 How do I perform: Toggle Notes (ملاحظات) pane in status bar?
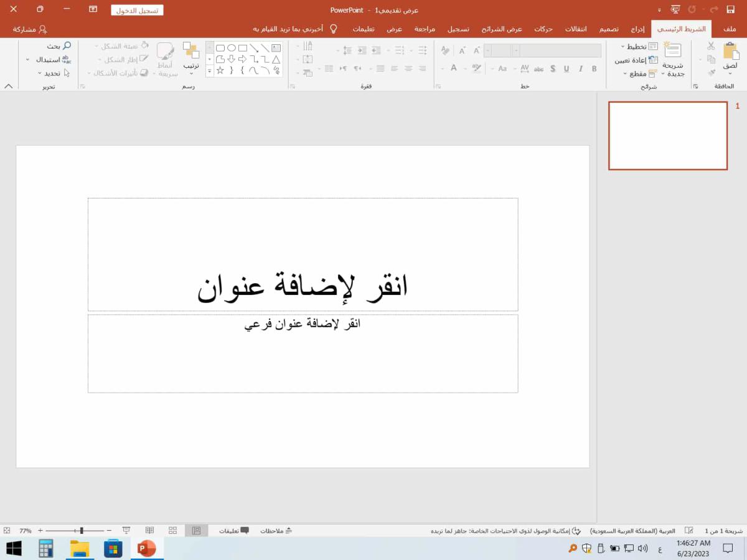pos(276,531)
